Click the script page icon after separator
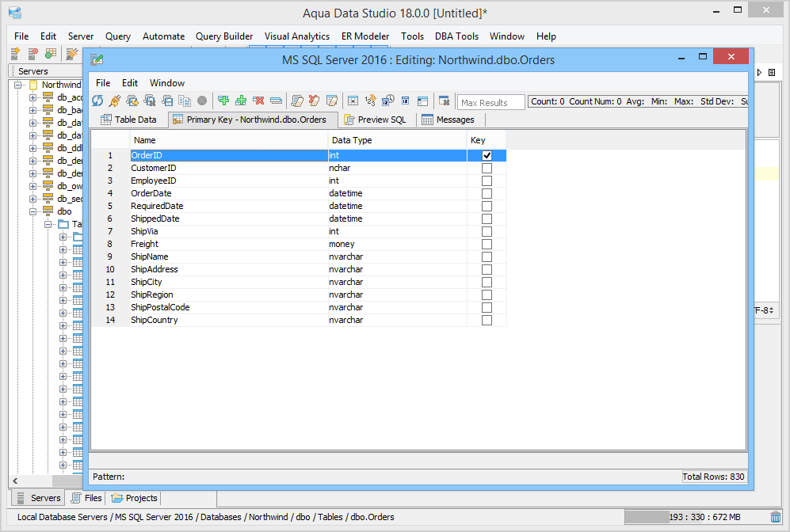This screenshot has width=790, height=532. [297, 101]
